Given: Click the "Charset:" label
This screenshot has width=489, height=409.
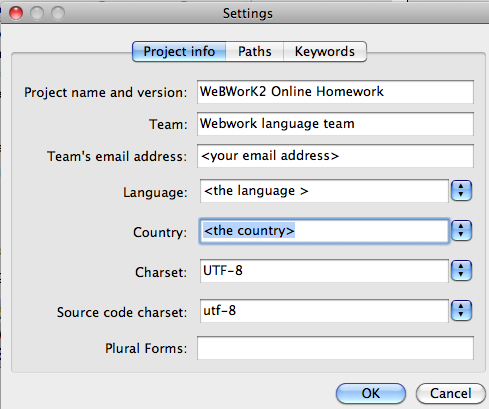Looking at the screenshot, I should click(x=161, y=272).
